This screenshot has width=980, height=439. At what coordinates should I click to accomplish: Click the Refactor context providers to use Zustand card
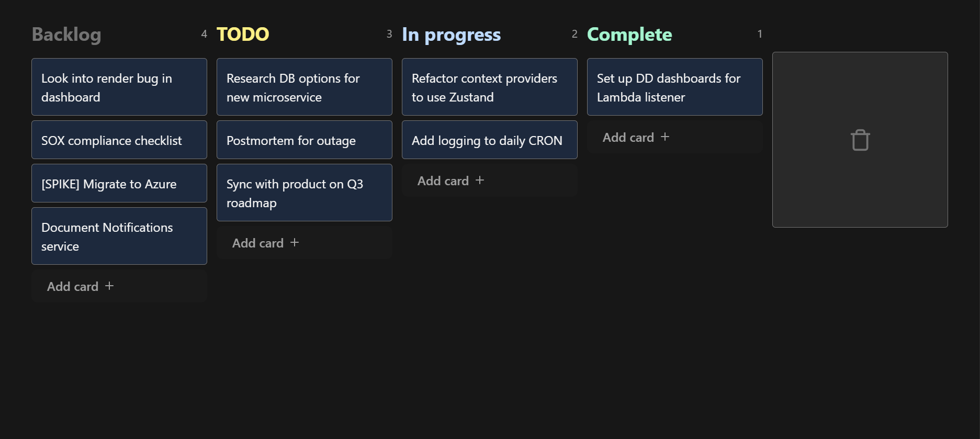489,87
